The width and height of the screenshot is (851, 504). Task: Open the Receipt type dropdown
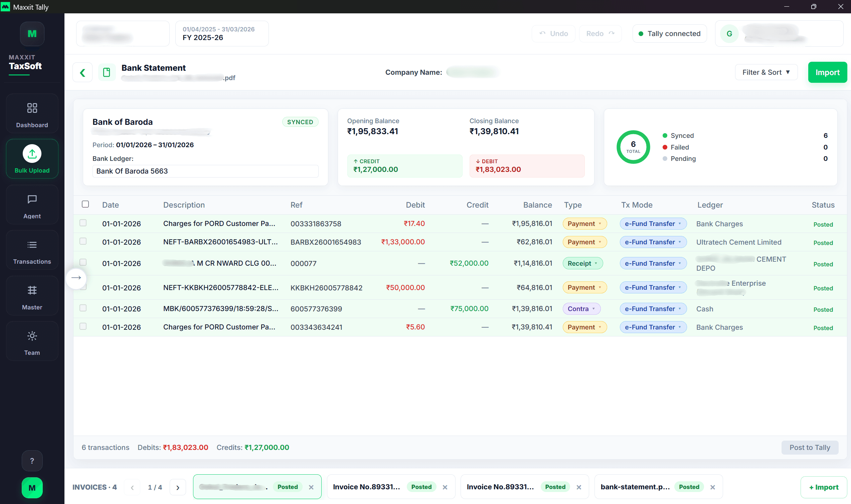(582, 263)
